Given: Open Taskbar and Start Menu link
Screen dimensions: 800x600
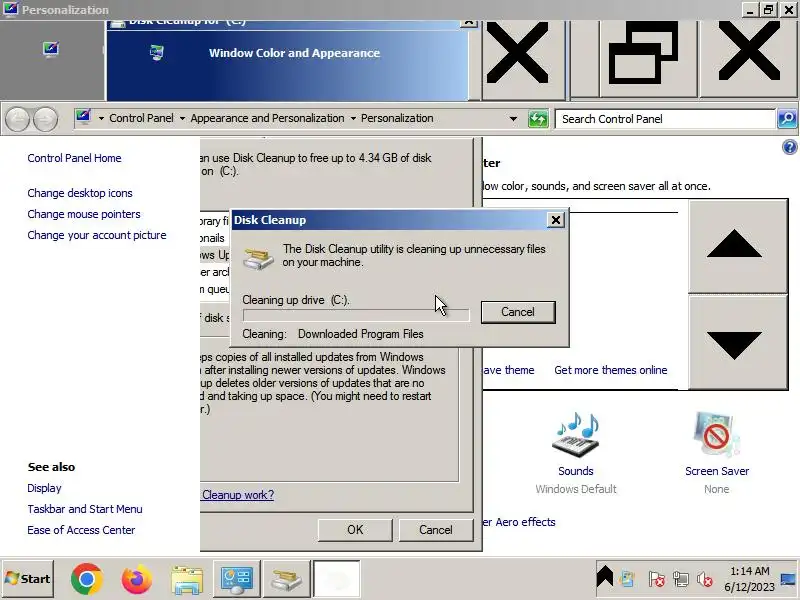Looking at the screenshot, I should (x=85, y=509).
